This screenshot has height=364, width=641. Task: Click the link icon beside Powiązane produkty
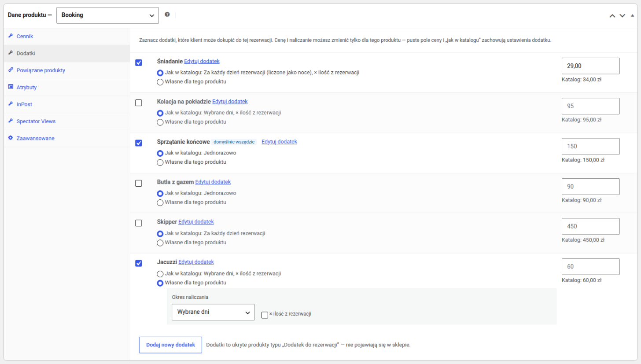(11, 70)
